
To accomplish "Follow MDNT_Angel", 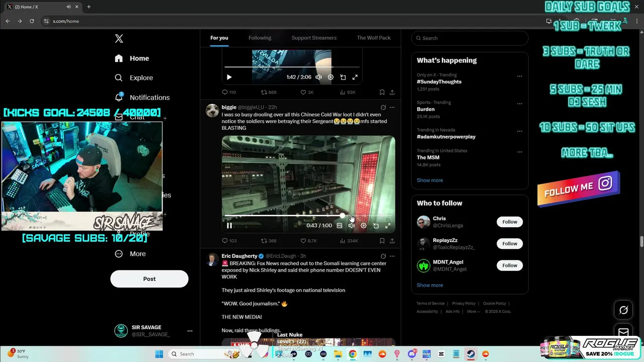I will click(x=510, y=265).
